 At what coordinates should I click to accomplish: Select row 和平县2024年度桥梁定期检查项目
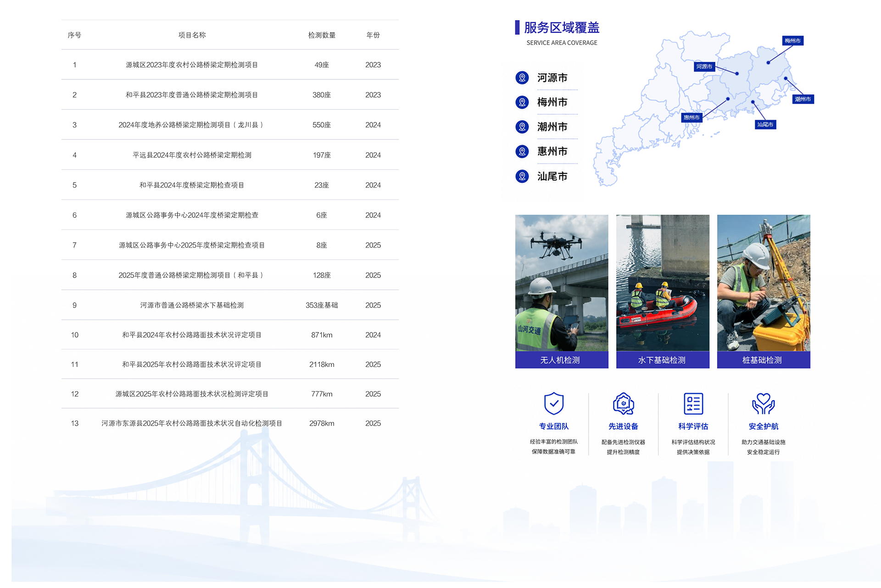[230, 185]
